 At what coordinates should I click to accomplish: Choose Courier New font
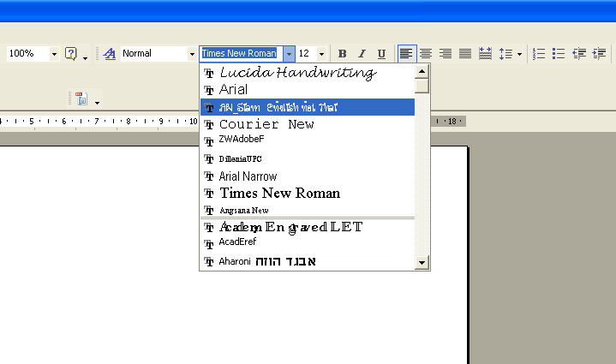(308, 124)
